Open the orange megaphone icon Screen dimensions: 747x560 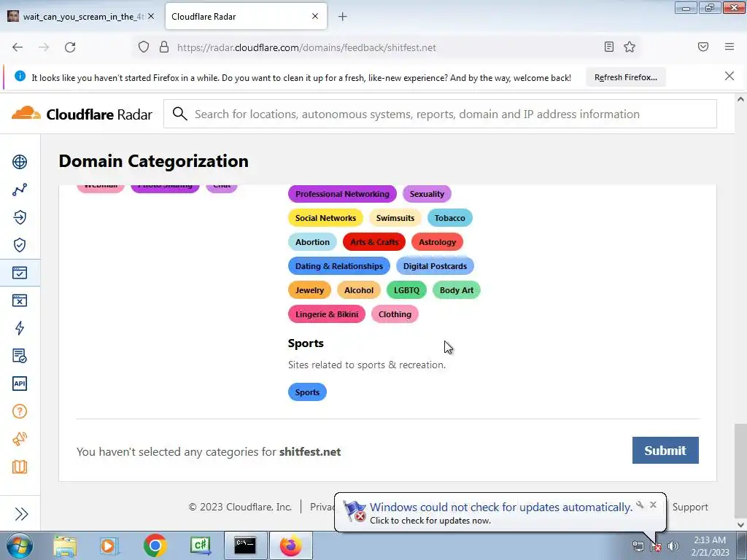20,439
